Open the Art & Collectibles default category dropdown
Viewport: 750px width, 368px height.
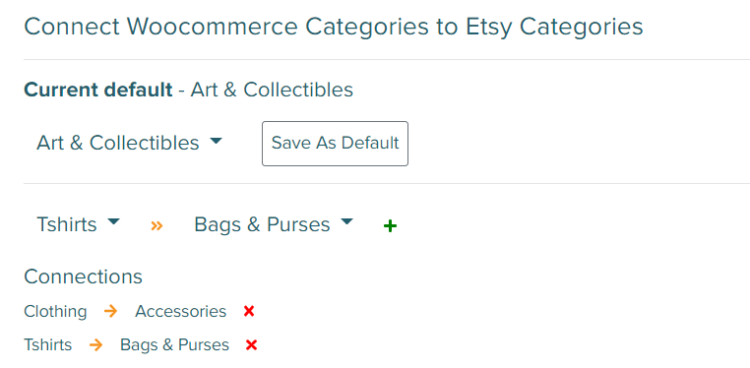[130, 143]
